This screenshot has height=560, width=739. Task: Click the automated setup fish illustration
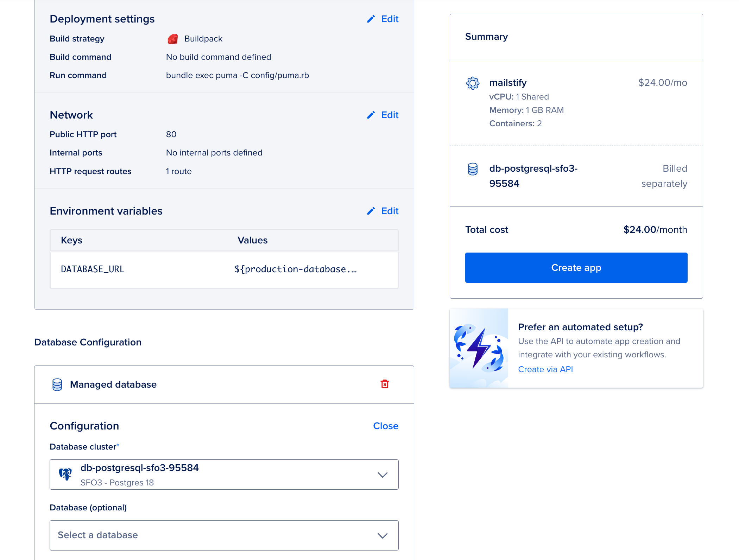[479, 348]
